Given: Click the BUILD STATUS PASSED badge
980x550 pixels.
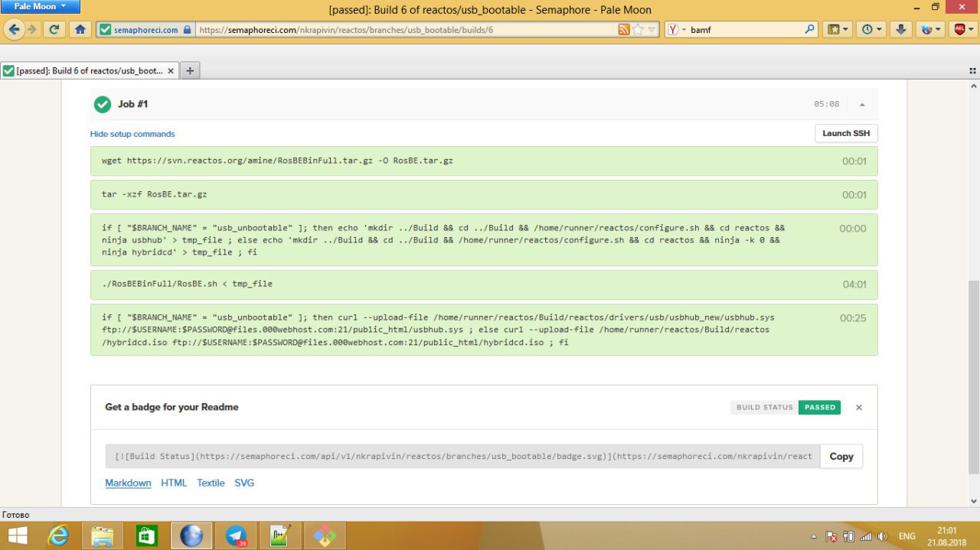Looking at the screenshot, I should click(786, 407).
